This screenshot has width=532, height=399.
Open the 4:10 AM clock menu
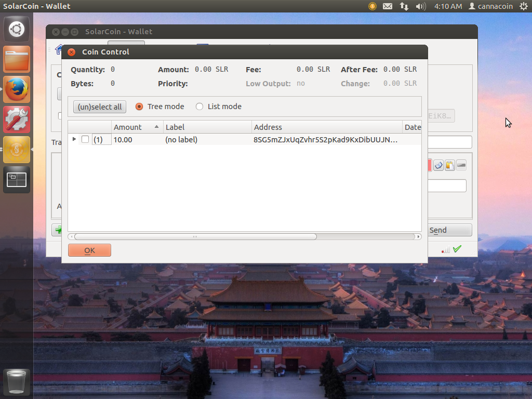tap(448, 6)
